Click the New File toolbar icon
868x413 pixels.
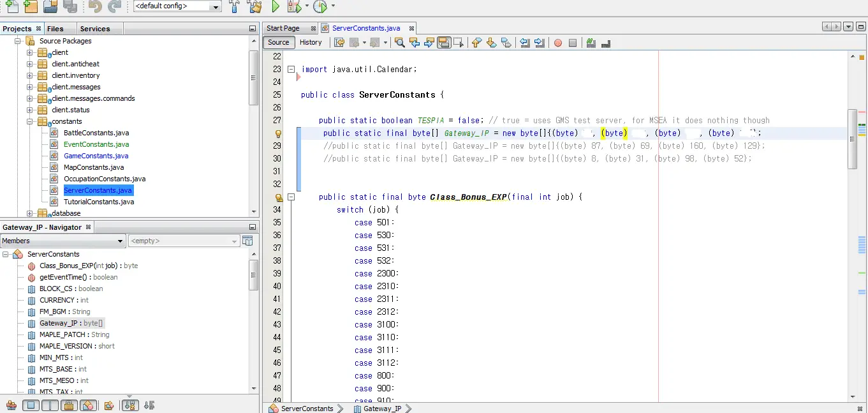point(11,6)
